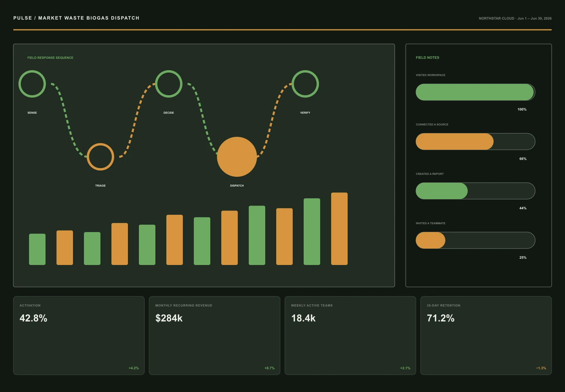Click the Sense step circle
This screenshot has width=565, height=392.
(32, 84)
